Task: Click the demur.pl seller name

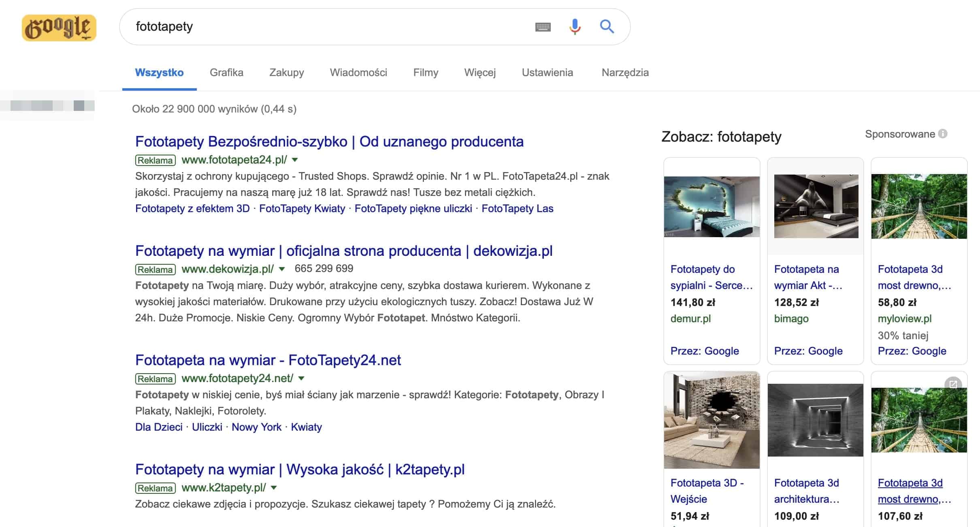Action: [x=690, y=319]
